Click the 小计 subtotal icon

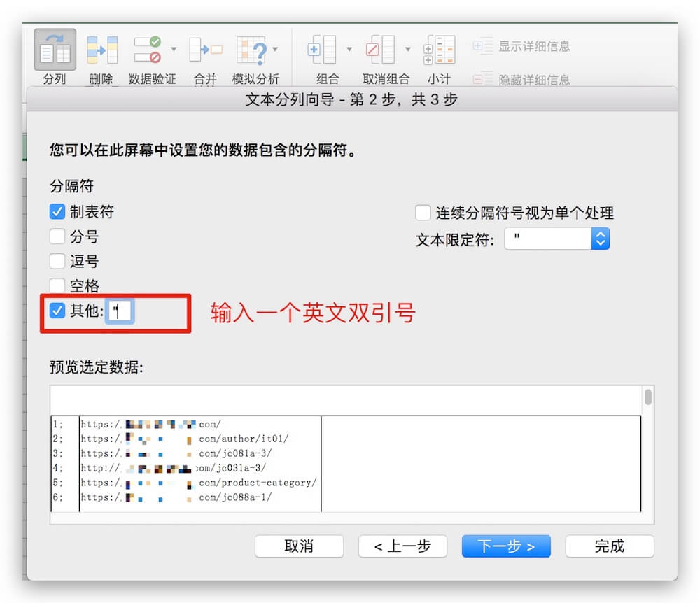(x=439, y=50)
